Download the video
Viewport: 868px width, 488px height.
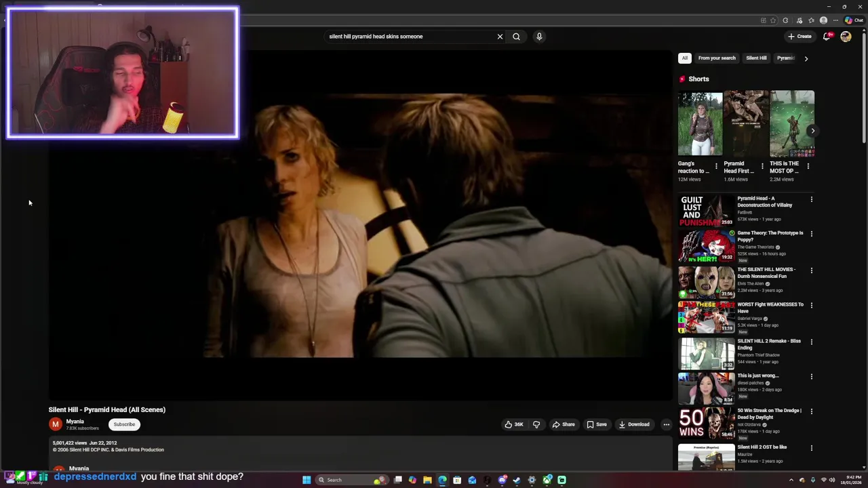tap(634, 424)
